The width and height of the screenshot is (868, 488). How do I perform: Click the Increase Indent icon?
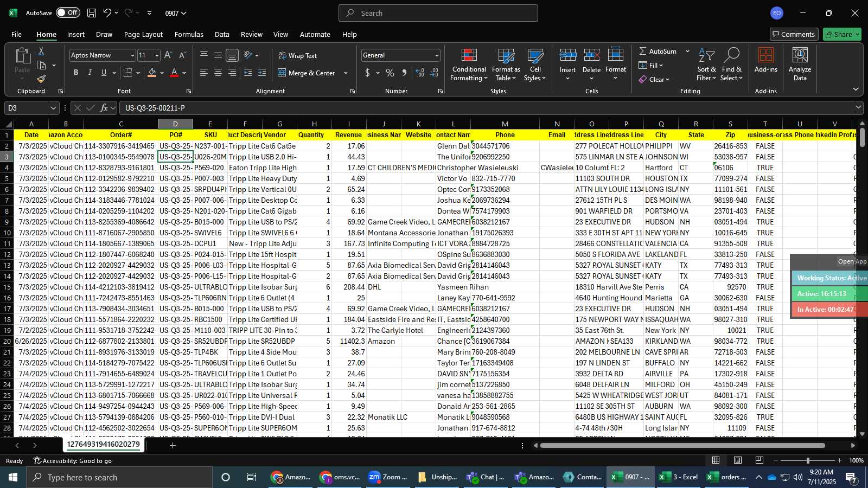[262, 73]
